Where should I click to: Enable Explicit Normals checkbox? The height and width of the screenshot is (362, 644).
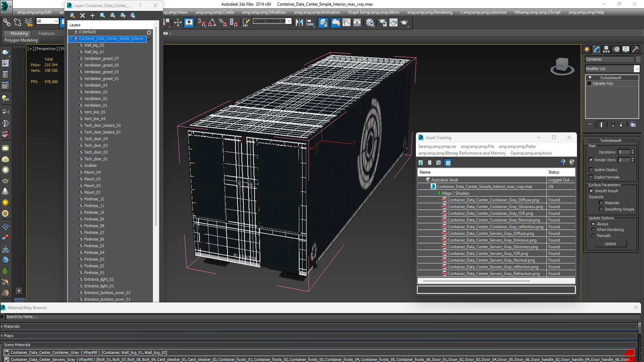591,177
